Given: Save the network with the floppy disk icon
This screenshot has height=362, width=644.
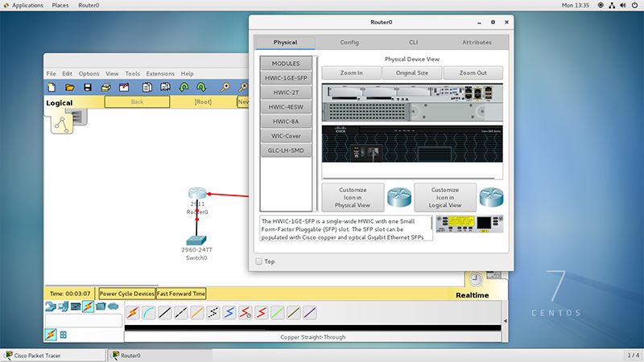Looking at the screenshot, I should [88, 87].
